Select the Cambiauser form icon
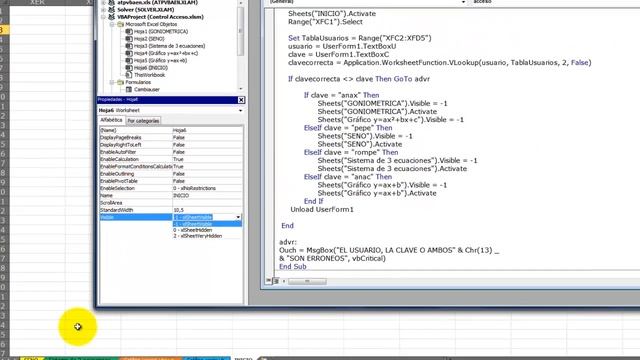This screenshot has height=360, width=640. pos(129,89)
